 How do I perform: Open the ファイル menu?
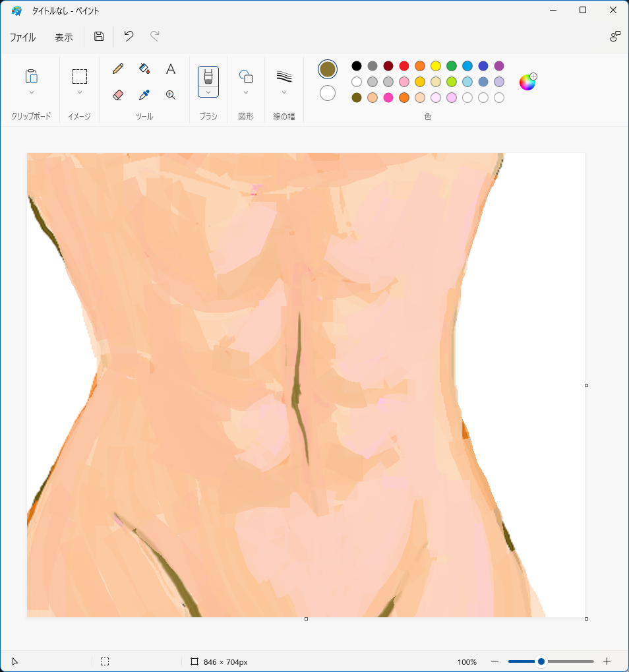click(x=22, y=38)
